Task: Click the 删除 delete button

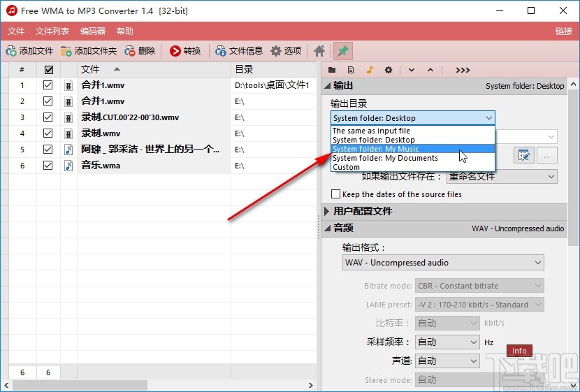Action: 140,51
